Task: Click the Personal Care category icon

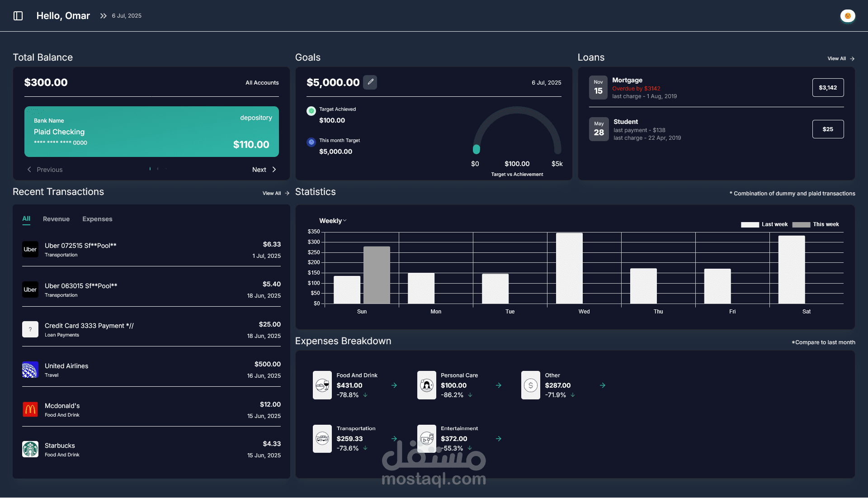Action: (x=426, y=385)
